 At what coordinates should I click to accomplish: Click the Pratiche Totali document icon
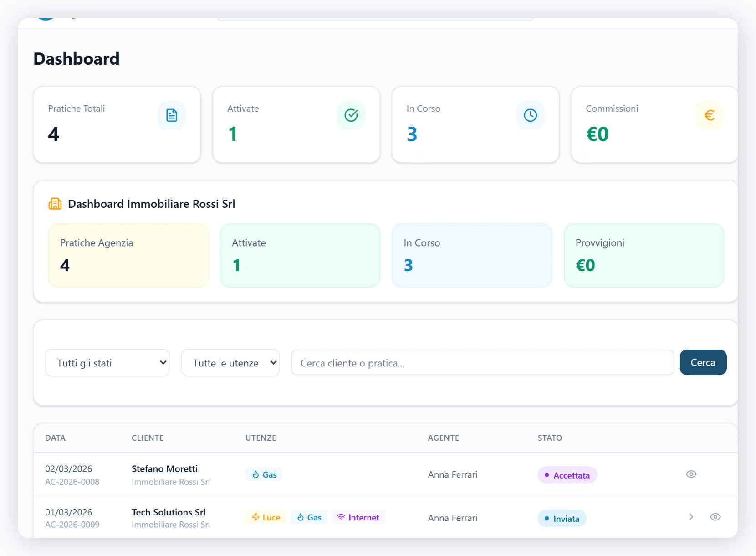click(x=172, y=115)
